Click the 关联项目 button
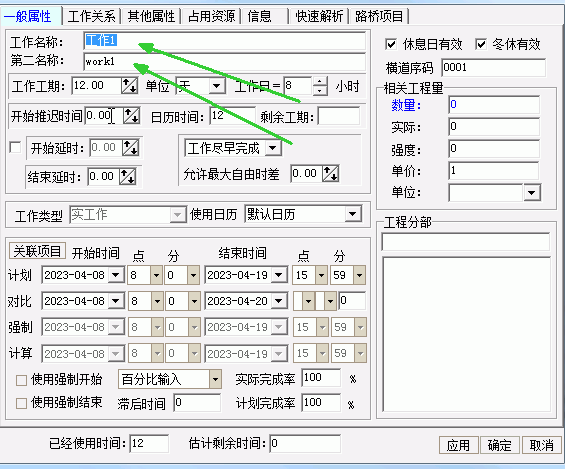This screenshot has height=469, width=565. pyautogui.click(x=37, y=251)
